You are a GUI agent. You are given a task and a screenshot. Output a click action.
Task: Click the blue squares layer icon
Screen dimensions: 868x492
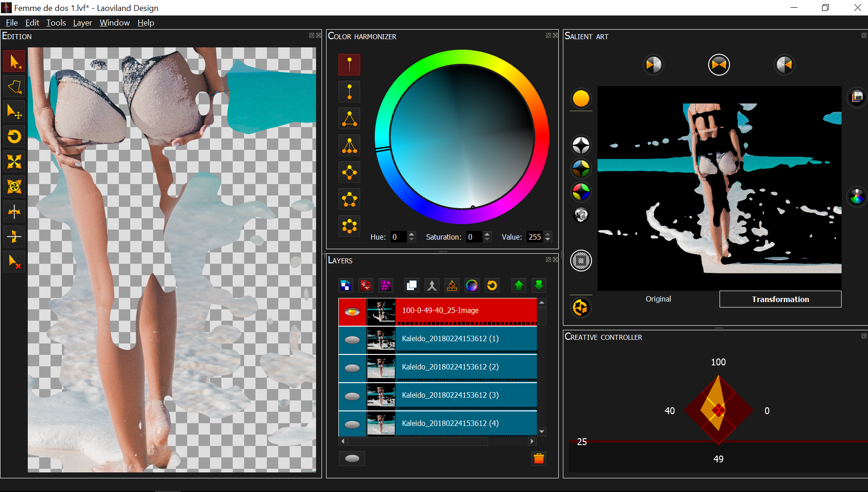click(x=346, y=286)
